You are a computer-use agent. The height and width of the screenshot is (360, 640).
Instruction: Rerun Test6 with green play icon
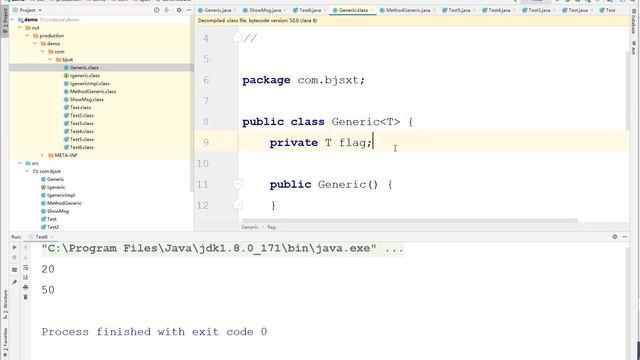tap(14, 247)
